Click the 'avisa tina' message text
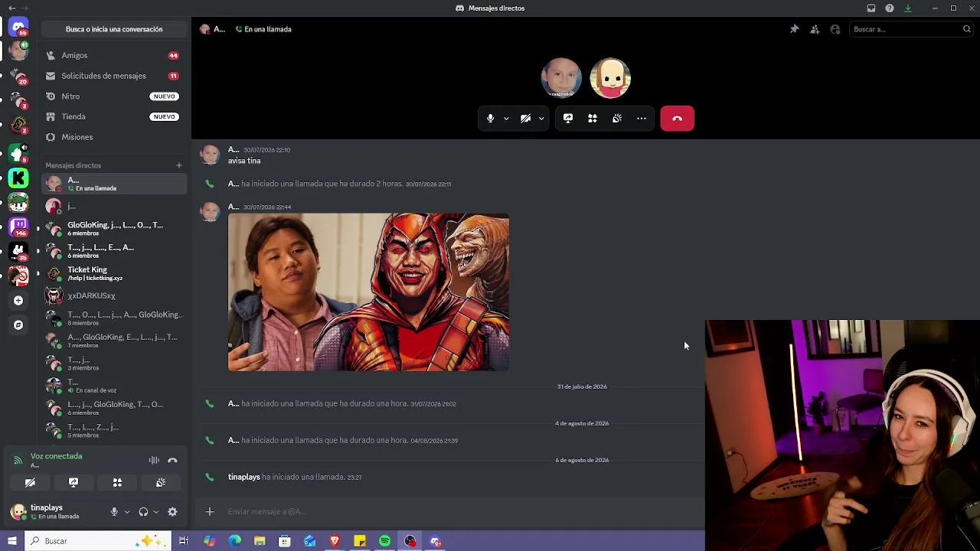 pos(244,161)
